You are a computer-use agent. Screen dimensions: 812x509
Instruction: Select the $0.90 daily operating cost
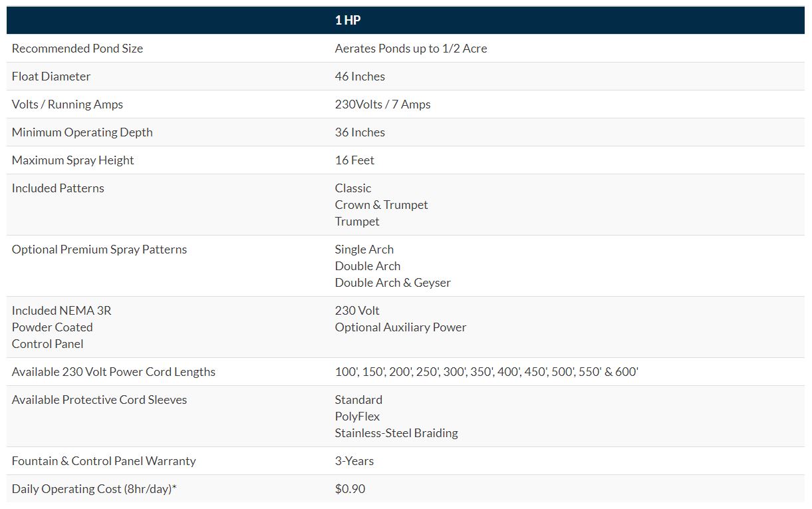tap(350, 489)
